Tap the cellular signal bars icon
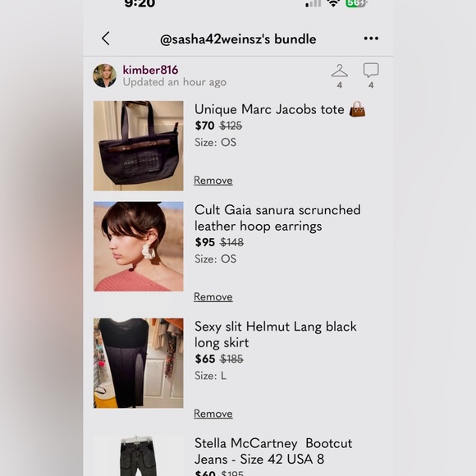 pyautogui.click(x=313, y=3)
